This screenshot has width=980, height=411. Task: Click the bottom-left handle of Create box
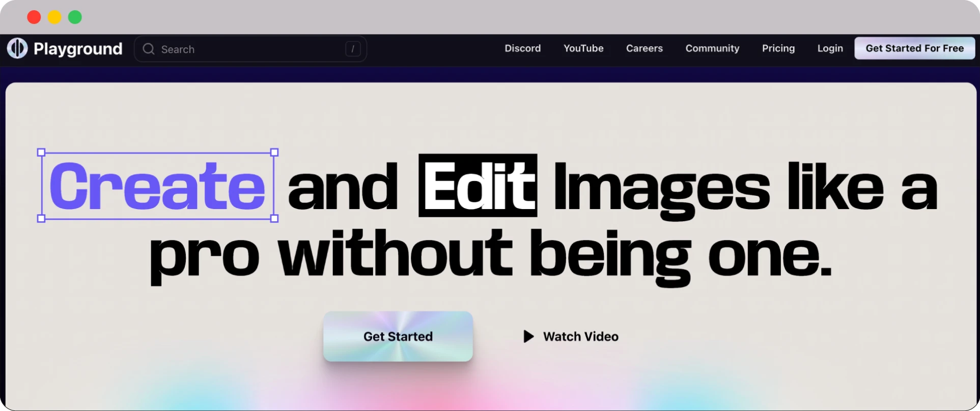click(x=41, y=219)
